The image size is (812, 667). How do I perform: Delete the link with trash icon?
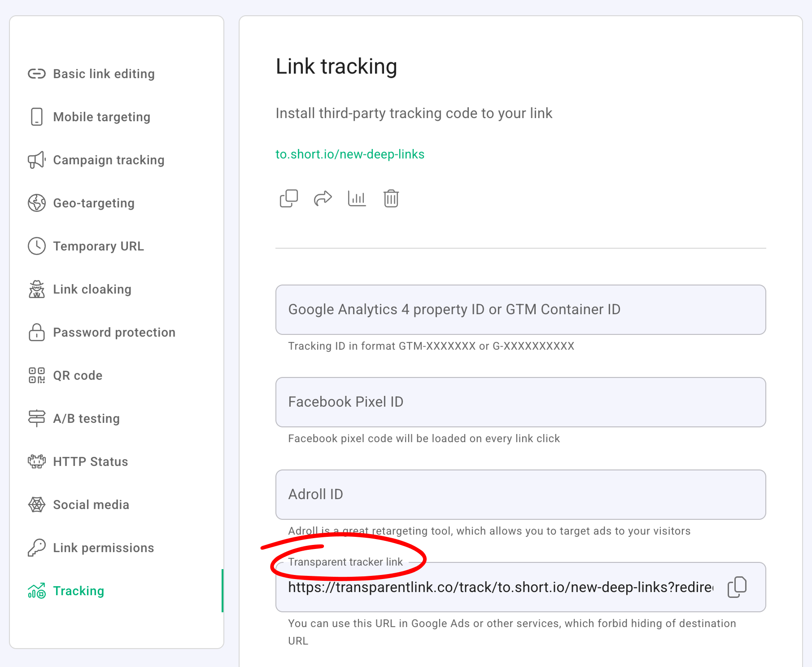click(391, 198)
